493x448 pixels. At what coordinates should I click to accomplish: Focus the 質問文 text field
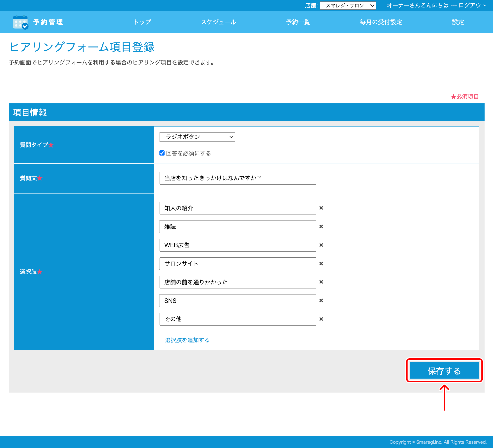coord(237,178)
